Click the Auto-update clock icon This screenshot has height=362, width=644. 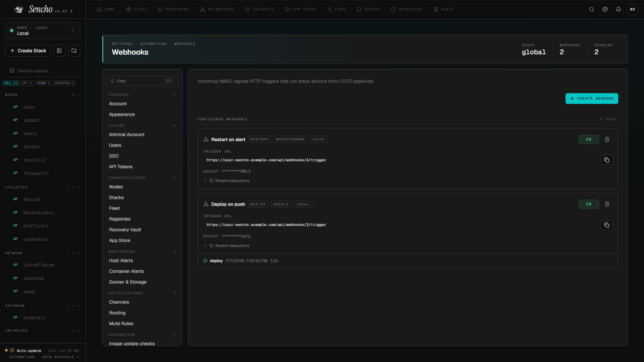[12, 351]
